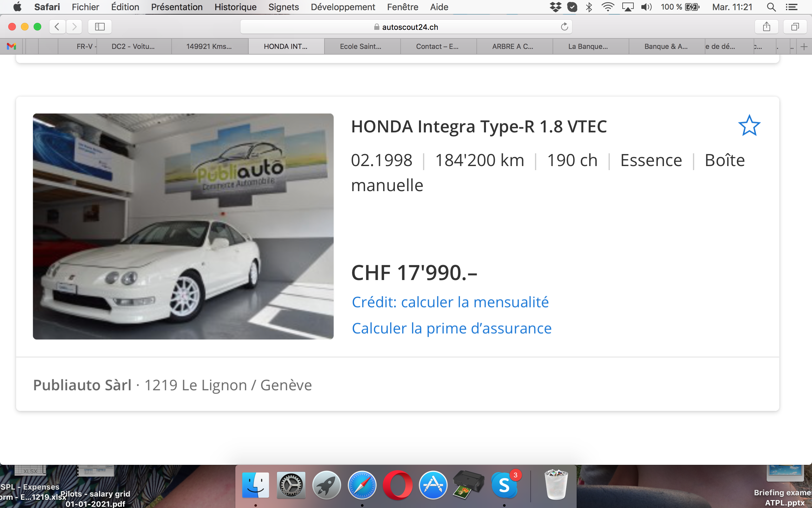The image size is (812, 508).
Task: Open HONDA Integra Type-R 1.8 VTEC listing title
Action: [479, 127]
